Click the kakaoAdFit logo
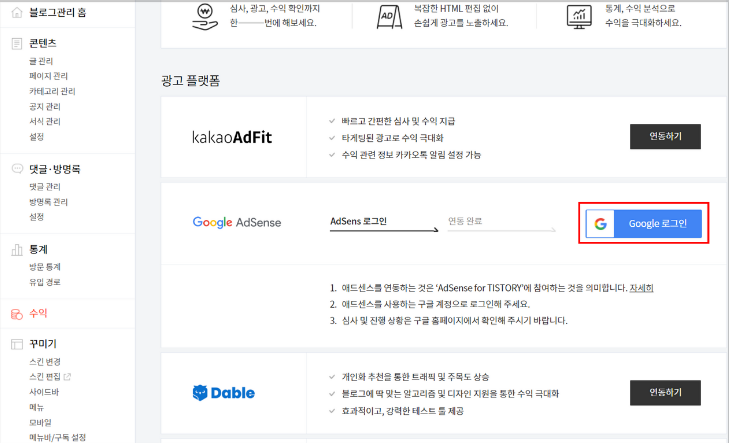The width and height of the screenshot is (729, 443). pos(232,137)
